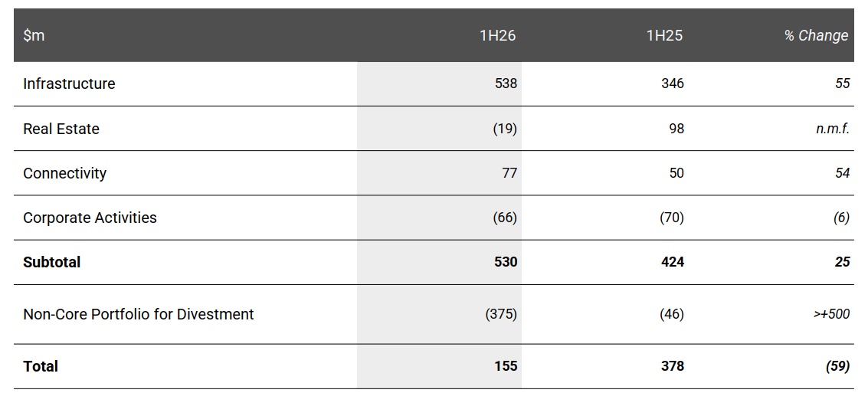The width and height of the screenshot is (868, 393).
Task: Select Real Estate 1H25 value 98
Action: (x=676, y=129)
